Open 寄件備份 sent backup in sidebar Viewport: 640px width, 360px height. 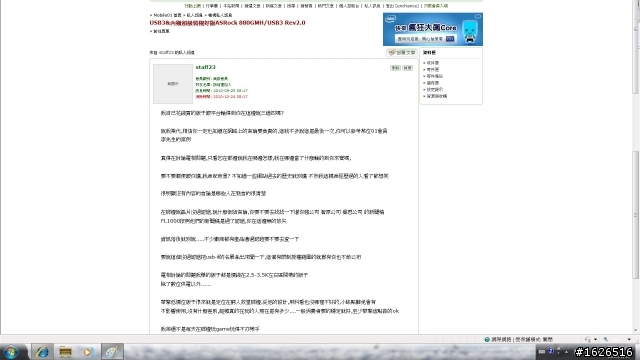435,76
